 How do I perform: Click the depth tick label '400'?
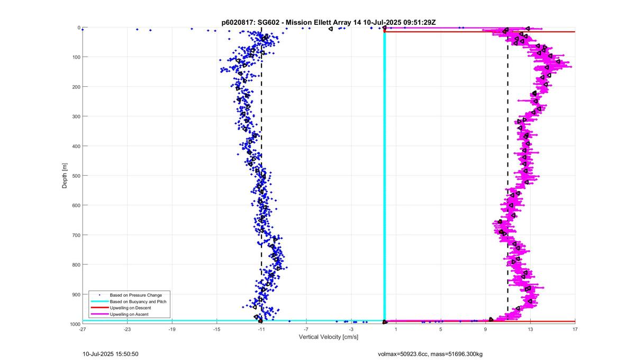pos(76,146)
